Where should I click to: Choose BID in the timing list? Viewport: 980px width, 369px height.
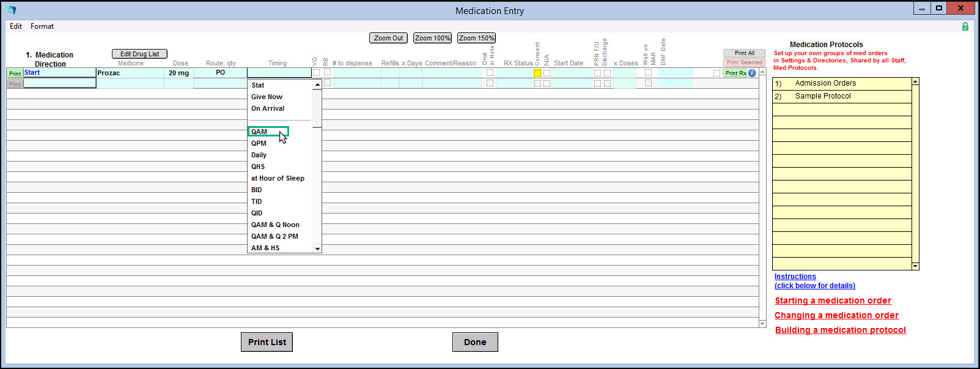257,190
